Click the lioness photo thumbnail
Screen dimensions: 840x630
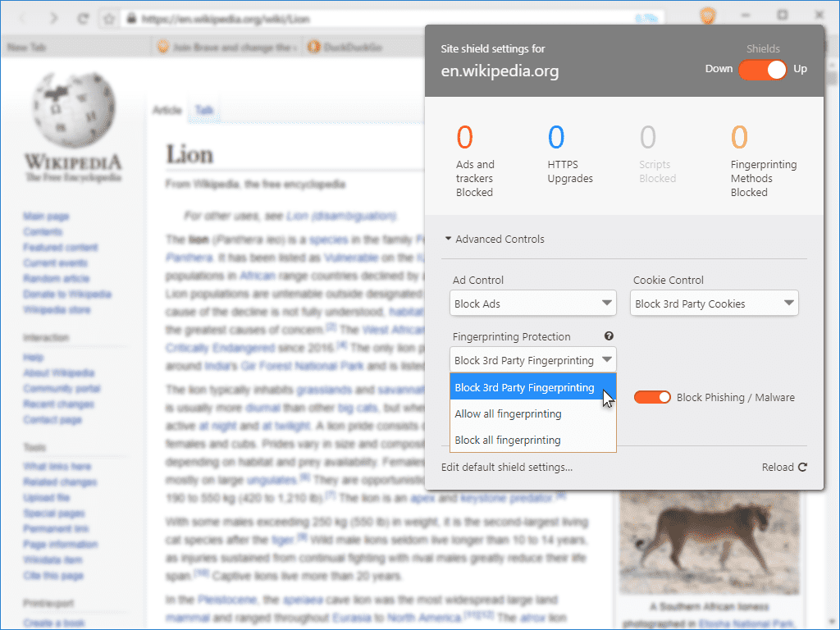tap(710, 542)
